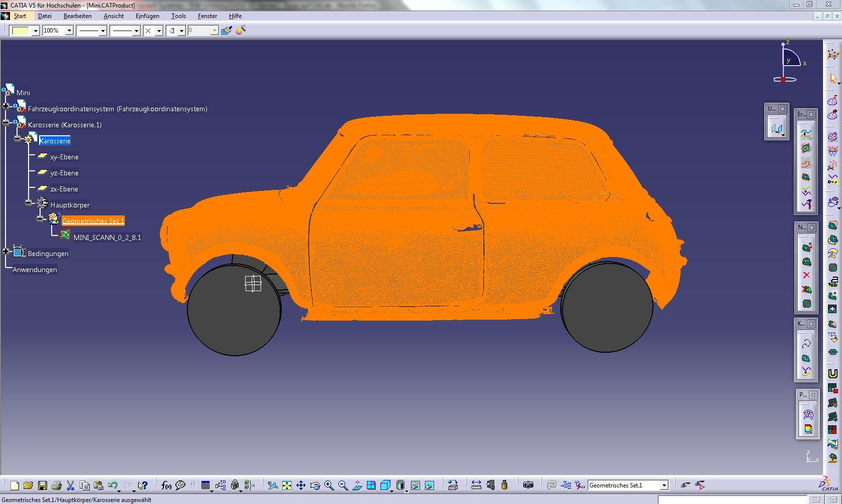
Task: Collapse the Hauptkörper tree node
Action: click(29, 202)
